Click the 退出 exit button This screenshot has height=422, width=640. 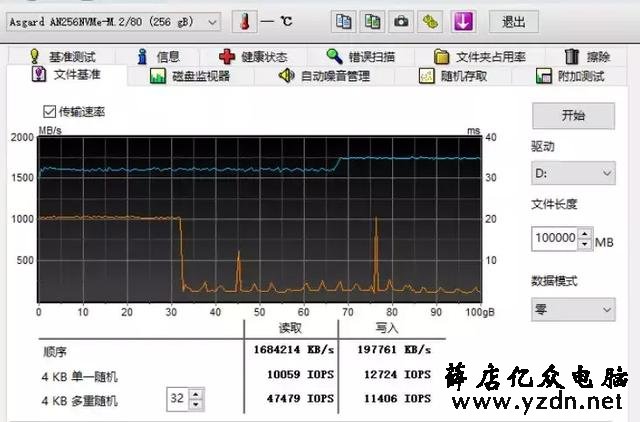[513, 22]
